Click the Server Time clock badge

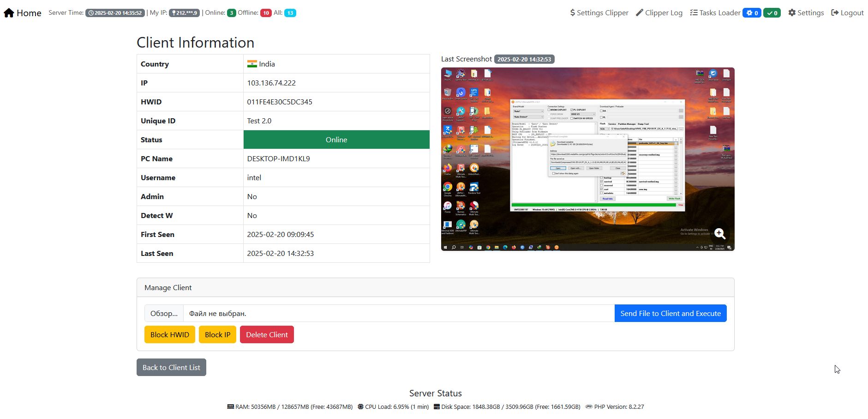(x=115, y=13)
